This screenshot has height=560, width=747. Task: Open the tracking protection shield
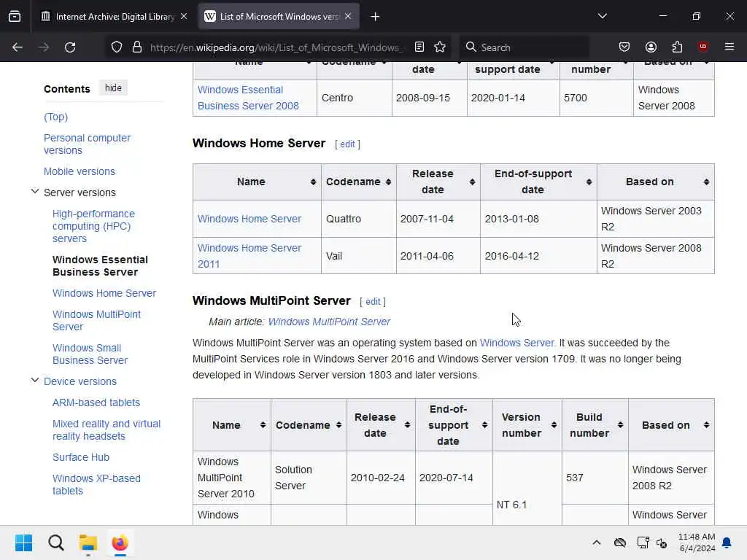117,47
